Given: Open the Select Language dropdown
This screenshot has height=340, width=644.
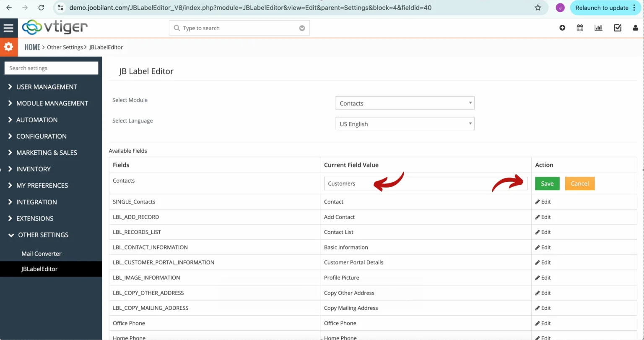Looking at the screenshot, I should pyautogui.click(x=404, y=123).
